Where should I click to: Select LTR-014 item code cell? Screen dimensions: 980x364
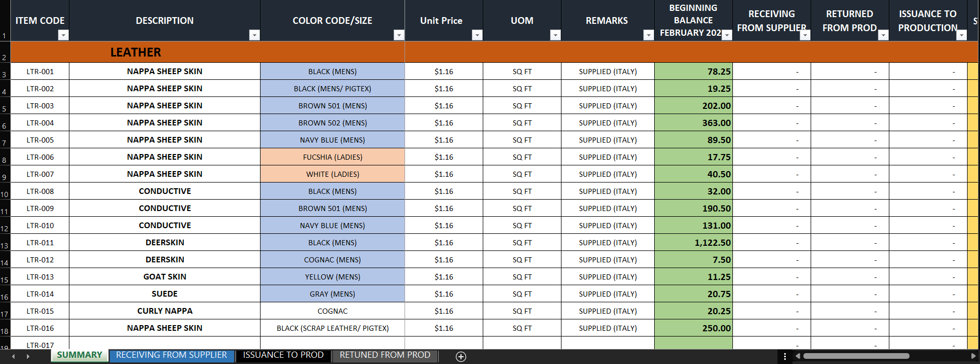tap(40, 294)
